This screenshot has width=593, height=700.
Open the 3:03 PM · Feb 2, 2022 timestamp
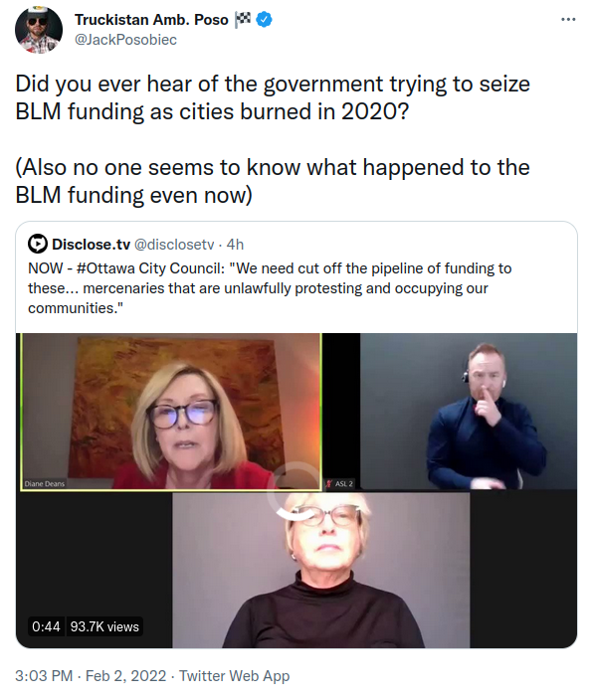coord(91,675)
